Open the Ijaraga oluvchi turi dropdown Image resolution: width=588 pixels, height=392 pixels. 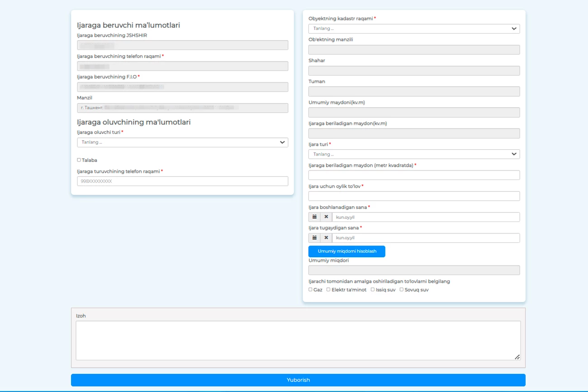click(x=183, y=142)
